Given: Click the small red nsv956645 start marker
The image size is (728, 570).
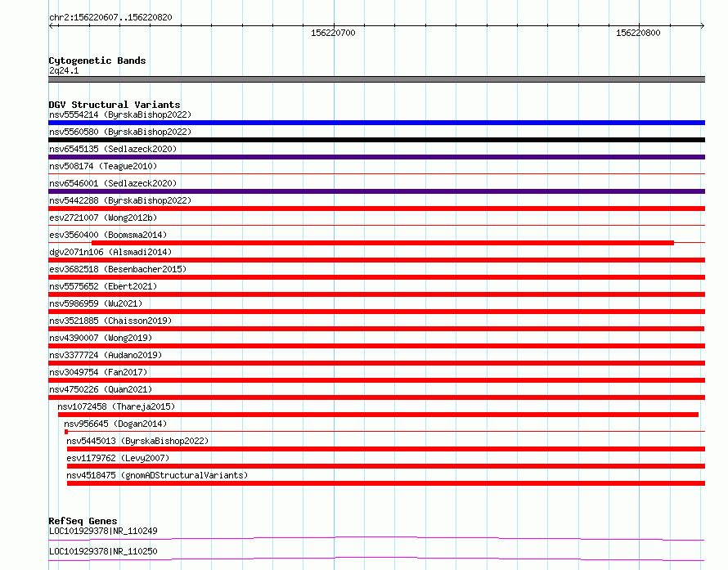Looking at the screenshot, I should pos(66,432).
